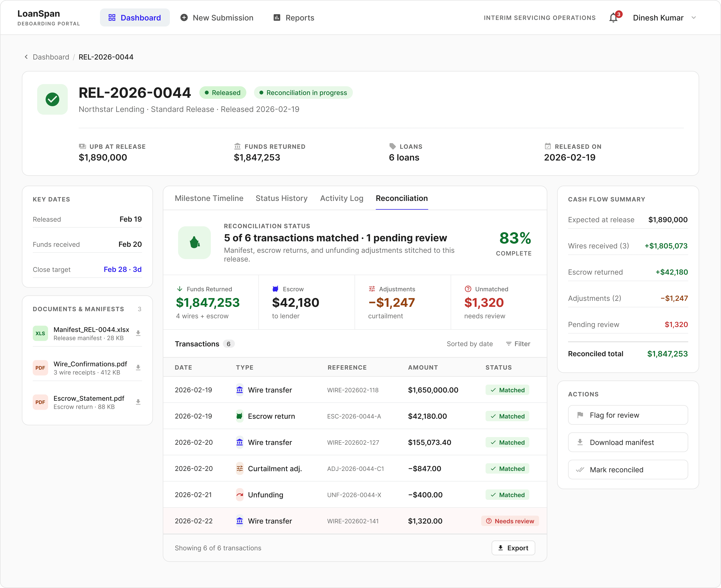Download Manifest_REL-0044.xlsx via its download icon
Screen dimensions: 721x588
(x=138, y=333)
